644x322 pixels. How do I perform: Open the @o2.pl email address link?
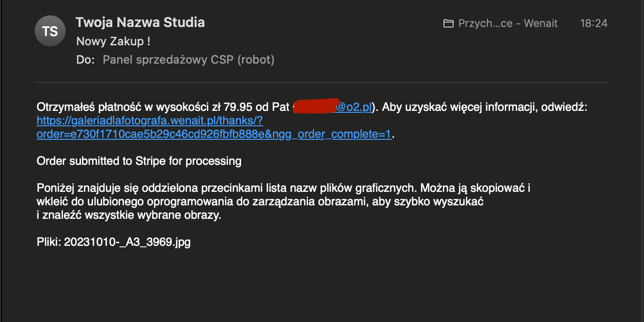coord(354,107)
